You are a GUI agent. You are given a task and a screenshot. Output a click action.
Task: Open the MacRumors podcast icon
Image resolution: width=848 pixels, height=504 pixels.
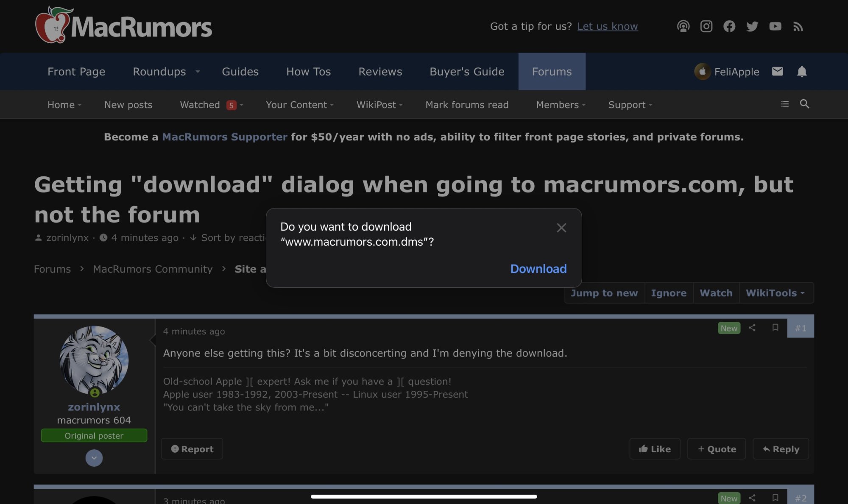[683, 26]
